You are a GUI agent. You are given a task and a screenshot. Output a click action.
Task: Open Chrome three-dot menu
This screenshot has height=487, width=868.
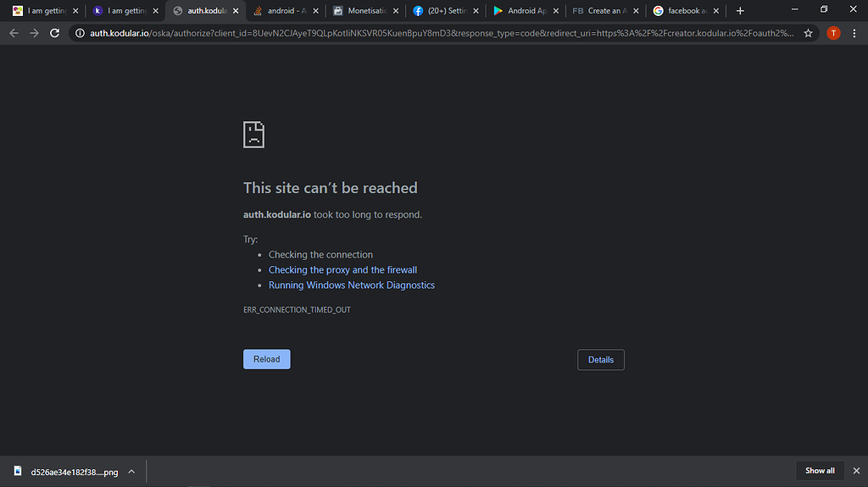click(x=854, y=33)
